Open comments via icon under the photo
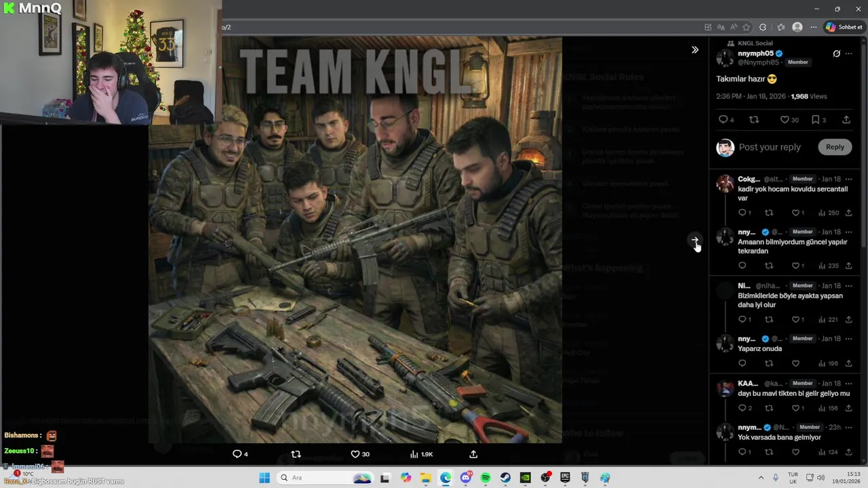868x488 pixels. [x=237, y=454]
